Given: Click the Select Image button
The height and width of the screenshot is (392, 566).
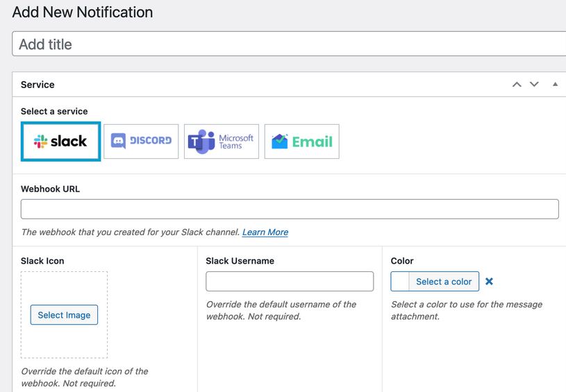Looking at the screenshot, I should pos(64,315).
